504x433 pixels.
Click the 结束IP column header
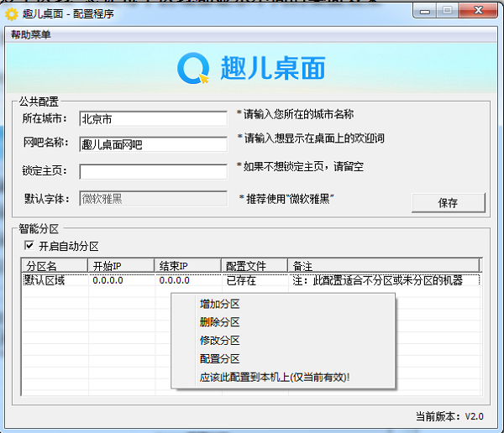tap(187, 266)
